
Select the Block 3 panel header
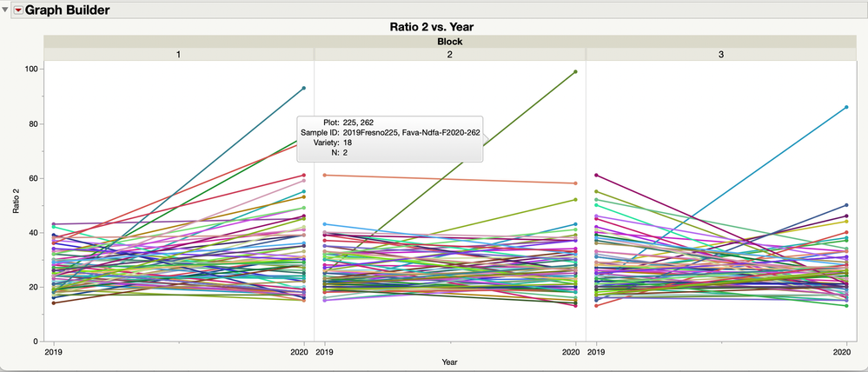(x=721, y=54)
